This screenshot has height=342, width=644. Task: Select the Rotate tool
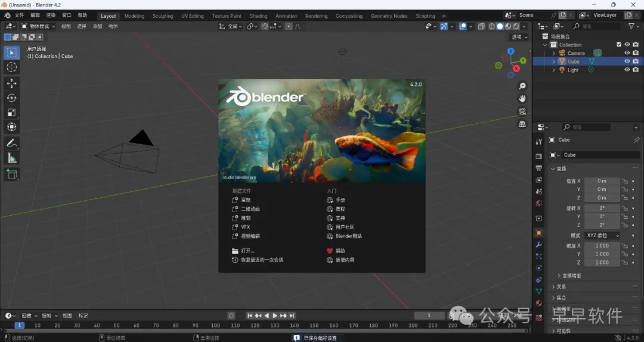(11, 98)
